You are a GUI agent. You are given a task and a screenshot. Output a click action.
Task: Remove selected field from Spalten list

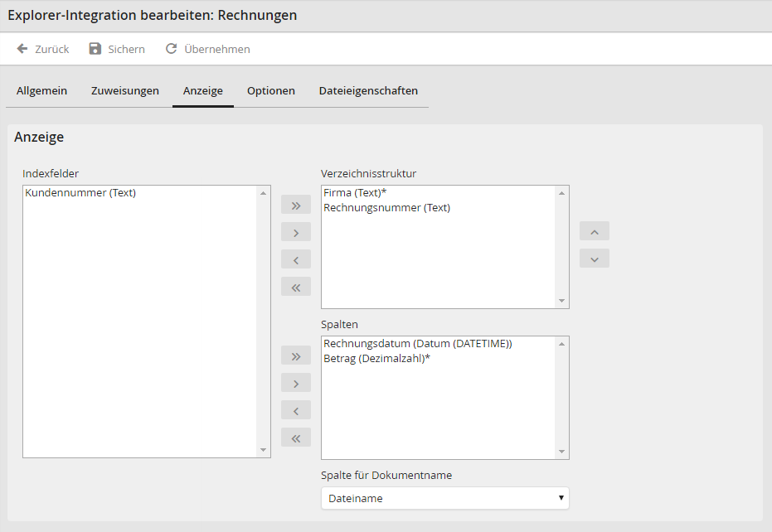pos(296,410)
